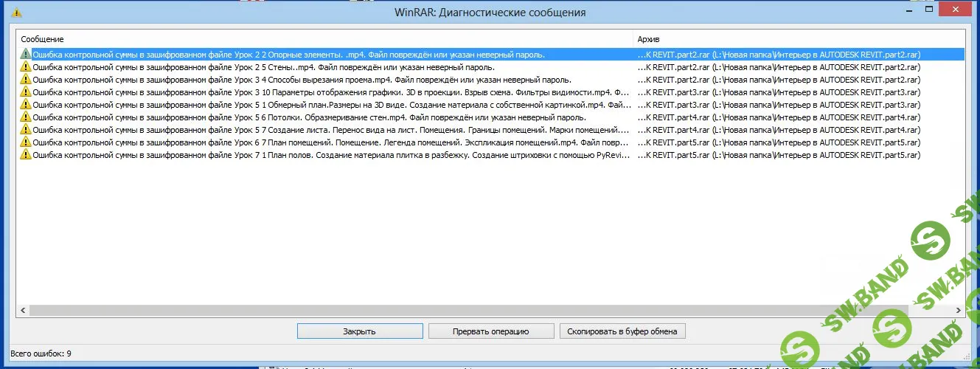Sort by the Архив column header
The width and height of the screenshot is (980, 369).
click(796, 38)
